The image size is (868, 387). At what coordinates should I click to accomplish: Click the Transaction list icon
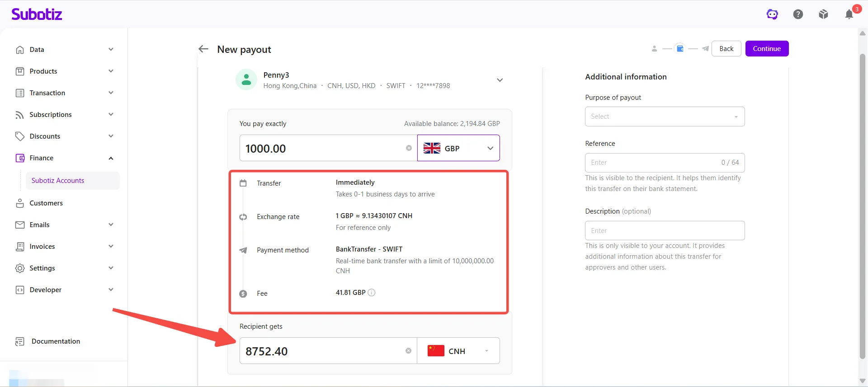tap(20, 93)
